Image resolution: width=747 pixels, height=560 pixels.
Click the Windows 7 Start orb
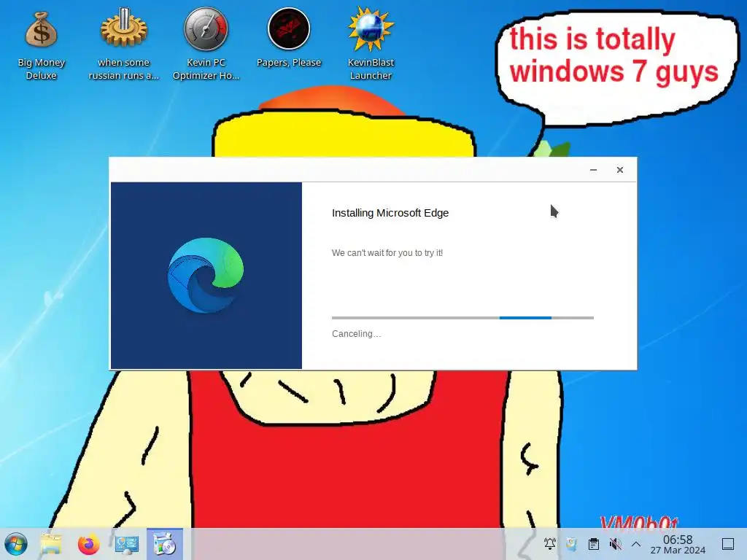coord(16,544)
